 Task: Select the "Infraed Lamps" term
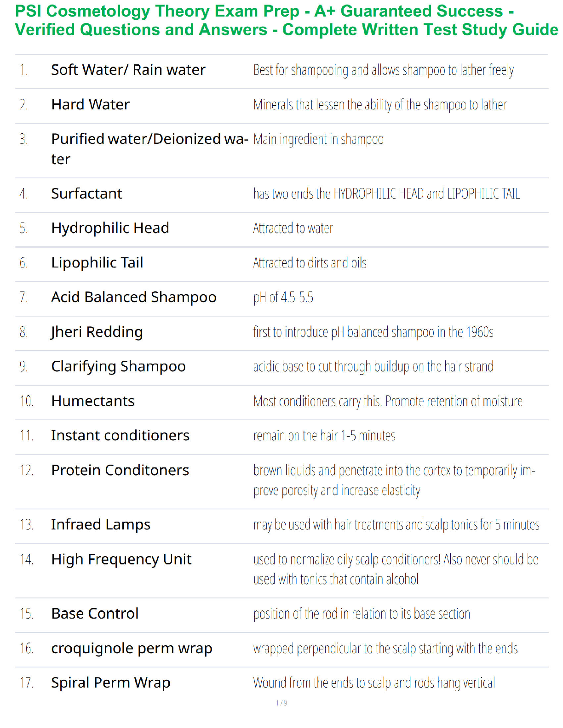[101, 524]
